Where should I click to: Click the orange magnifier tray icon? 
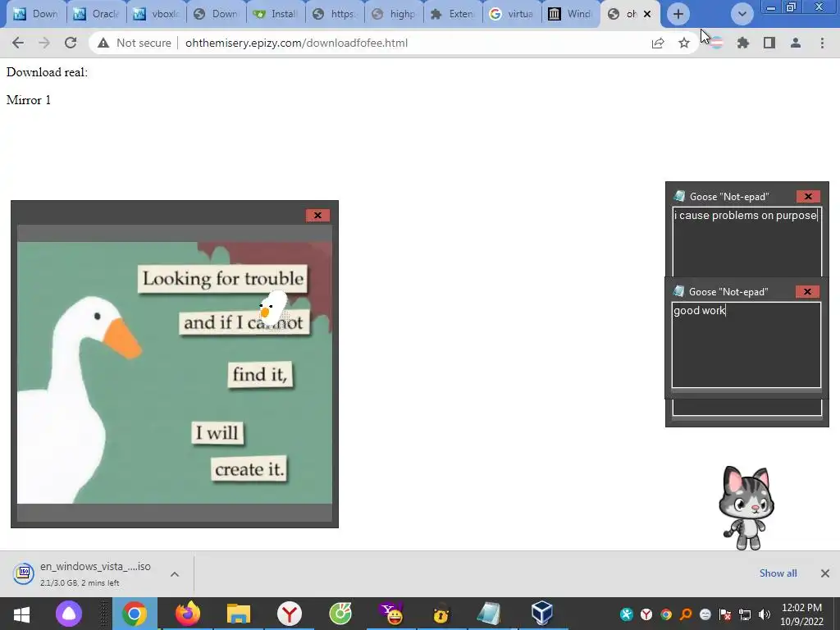click(x=686, y=614)
